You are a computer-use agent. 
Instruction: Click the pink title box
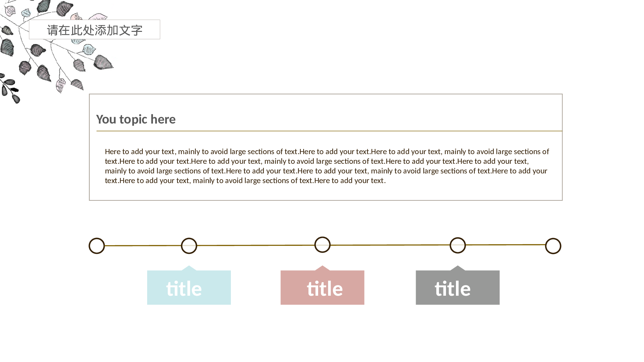click(322, 288)
